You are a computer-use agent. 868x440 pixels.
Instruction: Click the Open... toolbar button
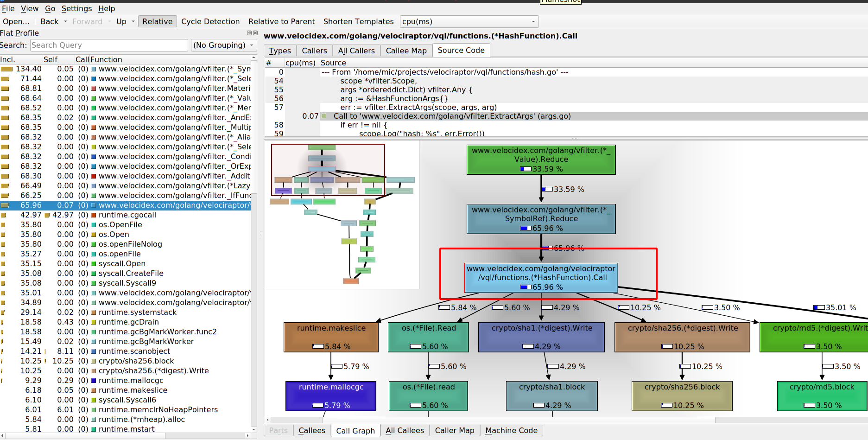click(16, 21)
